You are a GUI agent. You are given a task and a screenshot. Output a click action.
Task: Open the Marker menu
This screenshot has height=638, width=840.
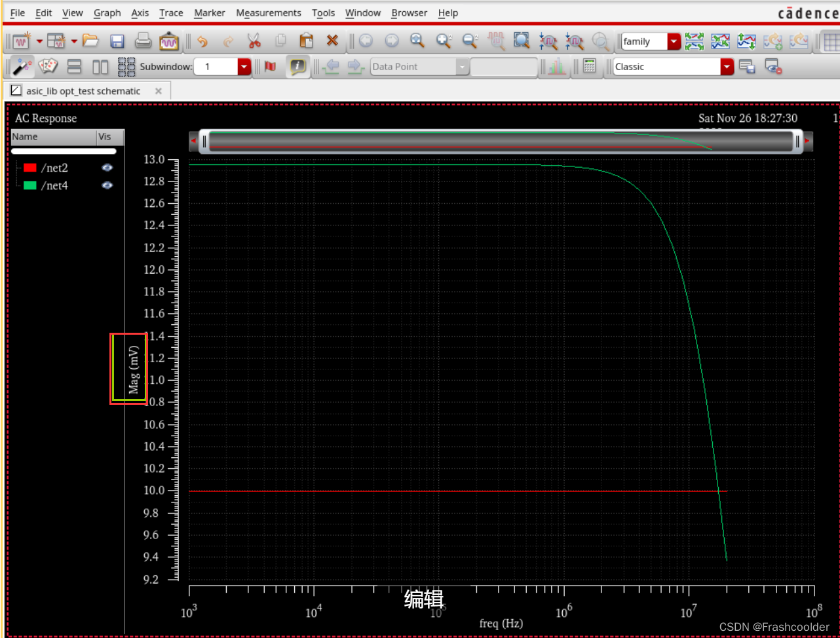(x=210, y=12)
